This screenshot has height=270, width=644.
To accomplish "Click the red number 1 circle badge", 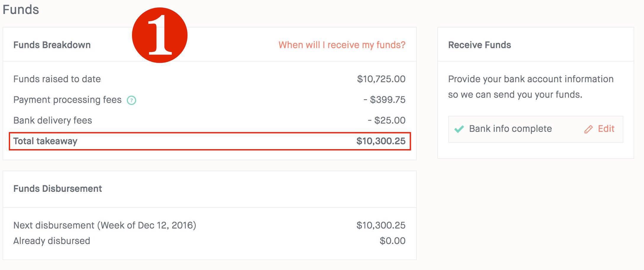I will coord(160,35).
